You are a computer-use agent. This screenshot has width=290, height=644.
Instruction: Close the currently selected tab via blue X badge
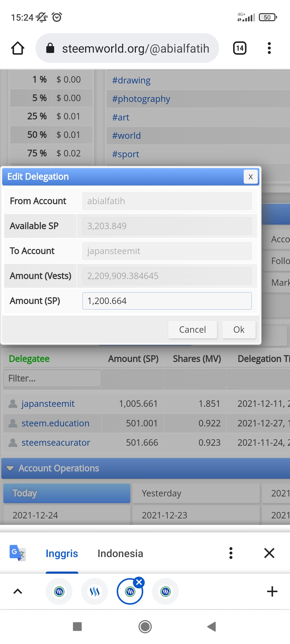[139, 582]
